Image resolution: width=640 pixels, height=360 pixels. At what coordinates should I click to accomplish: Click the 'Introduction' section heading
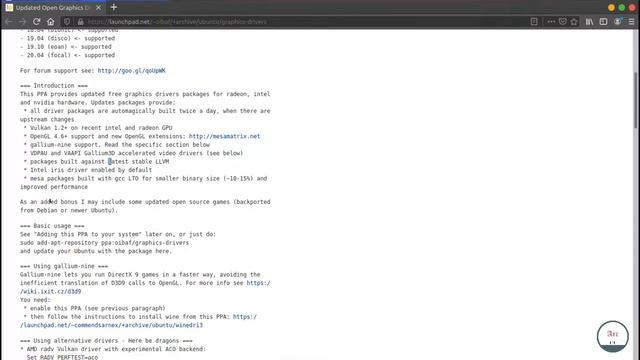click(x=54, y=86)
